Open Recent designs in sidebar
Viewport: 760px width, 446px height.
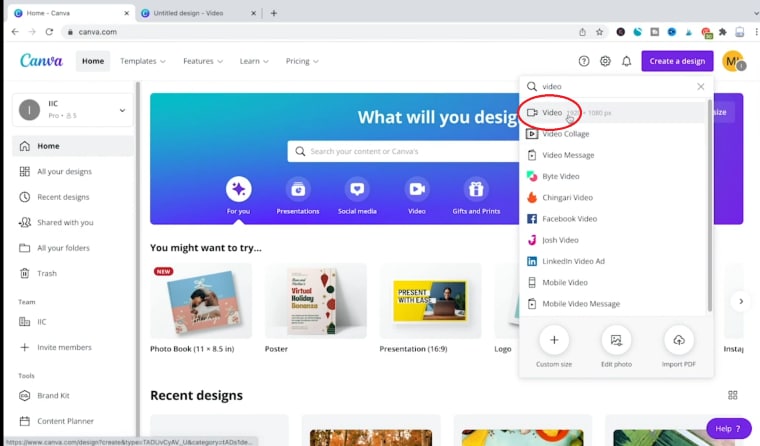coord(73,197)
